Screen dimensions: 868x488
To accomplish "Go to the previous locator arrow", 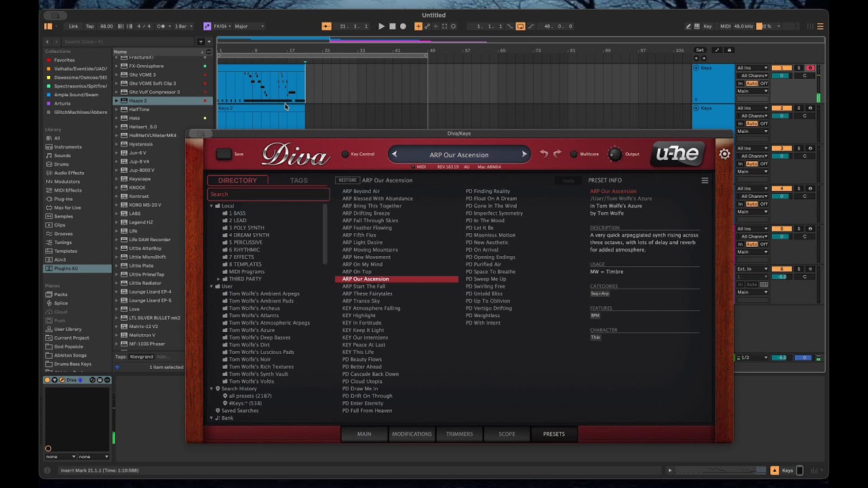I will tap(696, 58).
